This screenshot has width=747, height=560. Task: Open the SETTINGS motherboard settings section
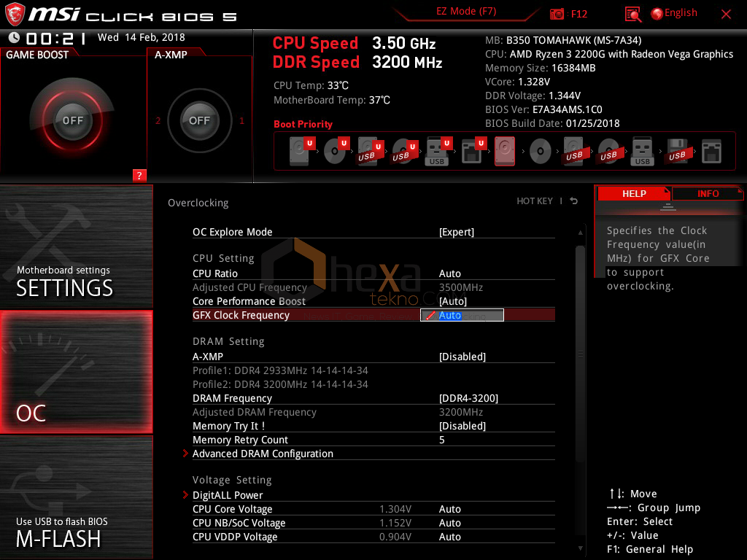(x=76, y=246)
